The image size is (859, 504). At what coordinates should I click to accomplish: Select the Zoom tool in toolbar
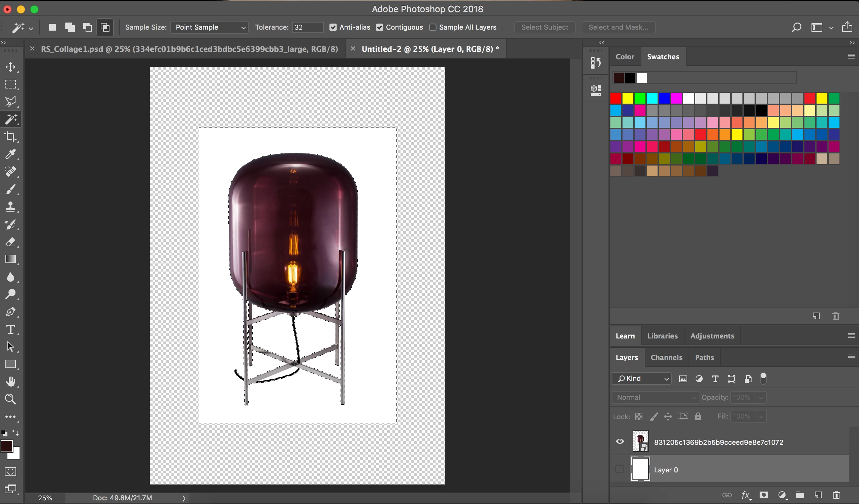click(x=10, y=399)
